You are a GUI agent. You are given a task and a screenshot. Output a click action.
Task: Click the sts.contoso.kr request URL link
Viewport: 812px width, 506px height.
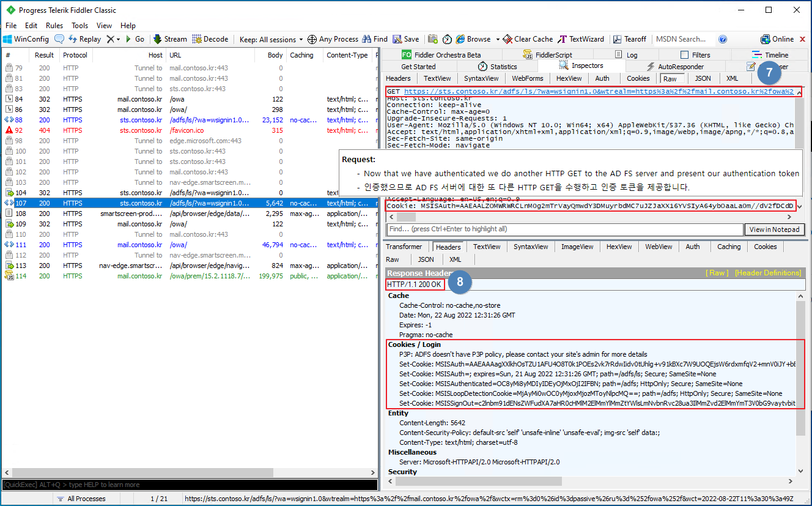point(599,91)
